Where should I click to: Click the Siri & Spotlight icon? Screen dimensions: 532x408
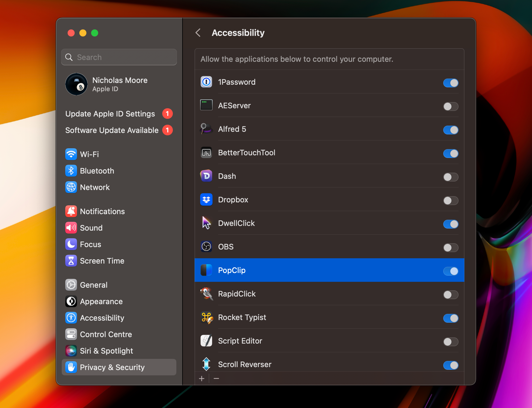click(x=71, y=351)
